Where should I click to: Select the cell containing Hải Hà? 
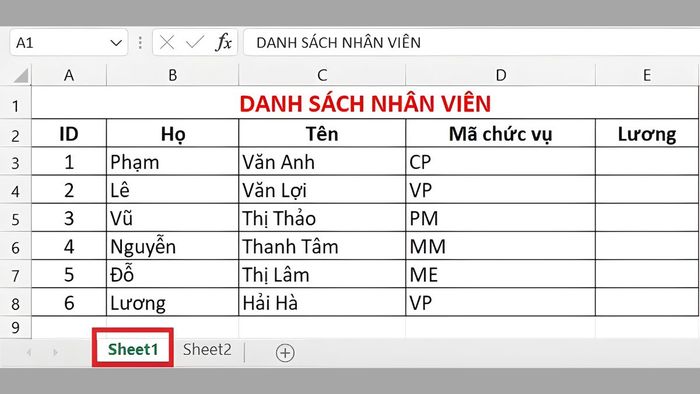point(322,303)
